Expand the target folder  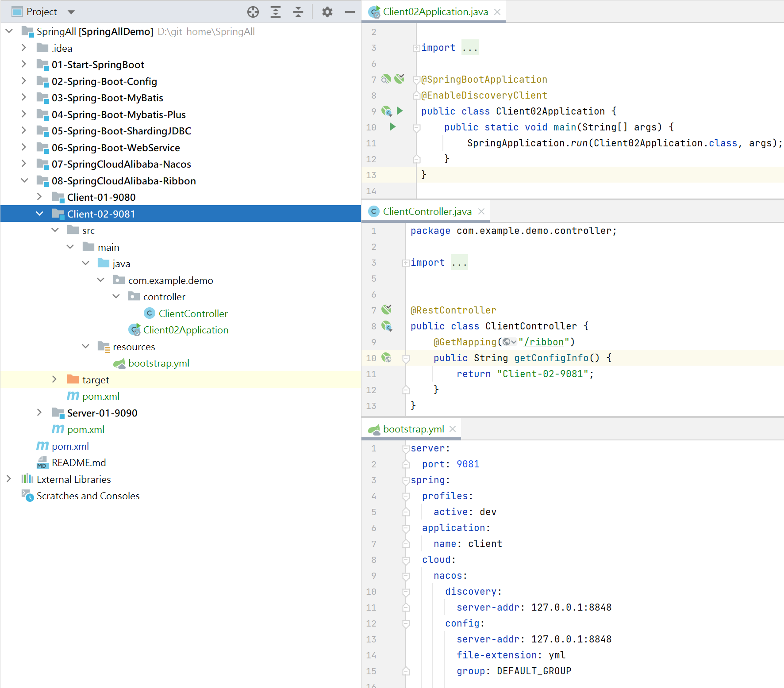pyautogui.click(x=54, y=380)
